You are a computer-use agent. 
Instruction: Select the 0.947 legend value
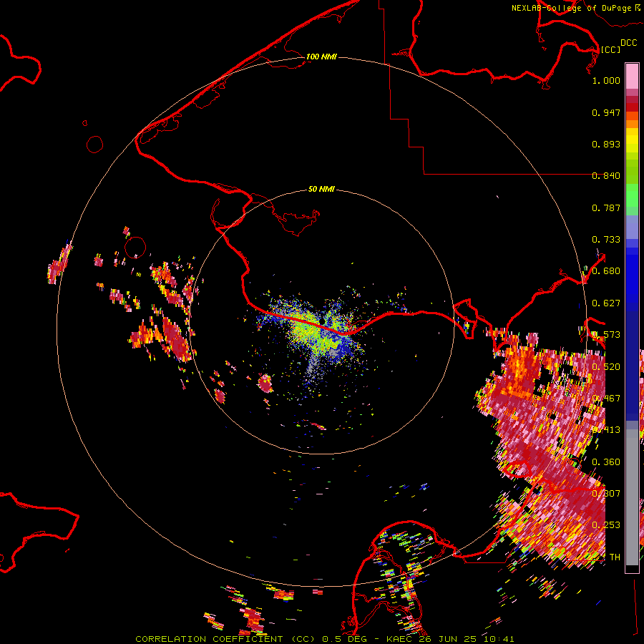click(606, 112)
